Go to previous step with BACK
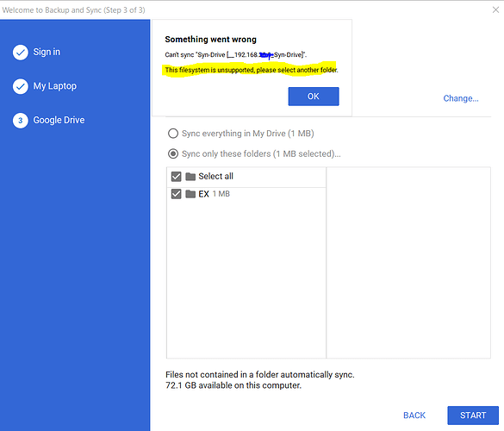The width and height of the screenshot is (504, 431). coord(414,415)
